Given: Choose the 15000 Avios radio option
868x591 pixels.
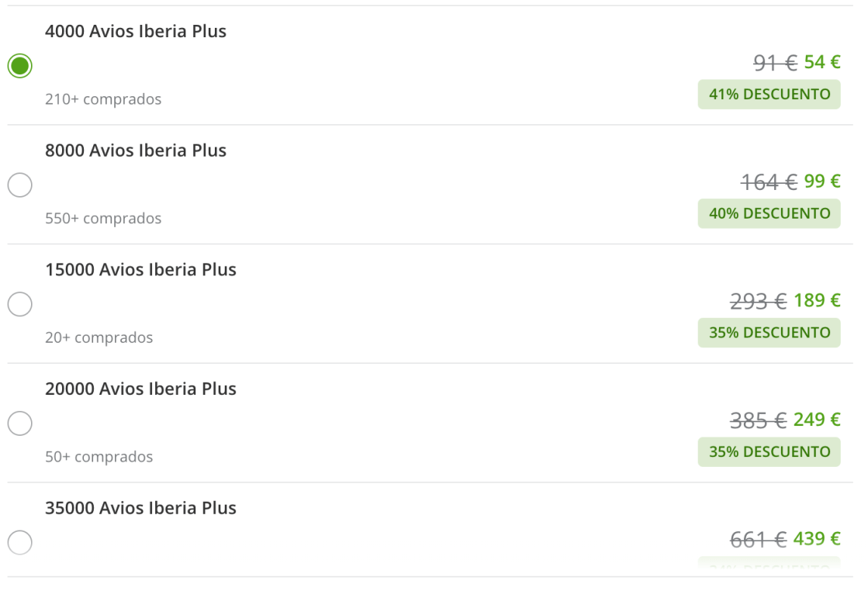Looking at the screenshot, I should coord(19,304).
